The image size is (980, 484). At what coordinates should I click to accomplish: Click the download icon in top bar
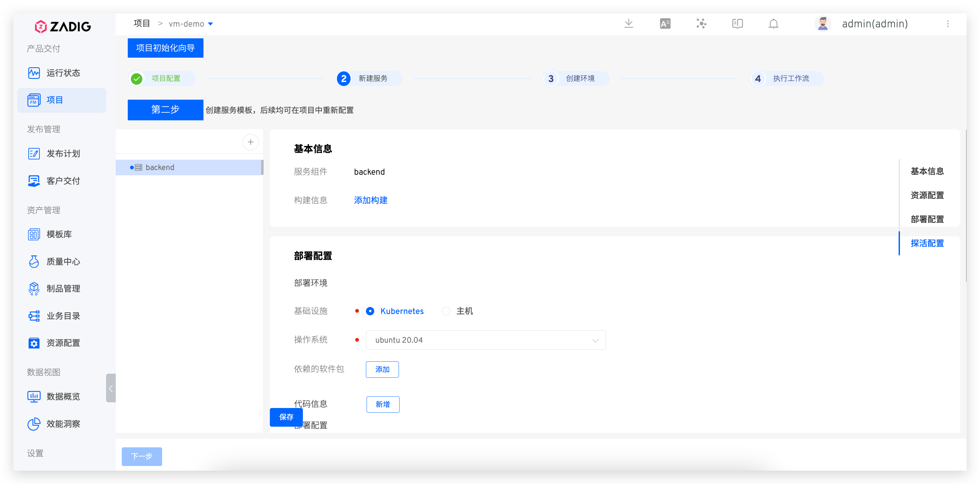click(628, 24)
